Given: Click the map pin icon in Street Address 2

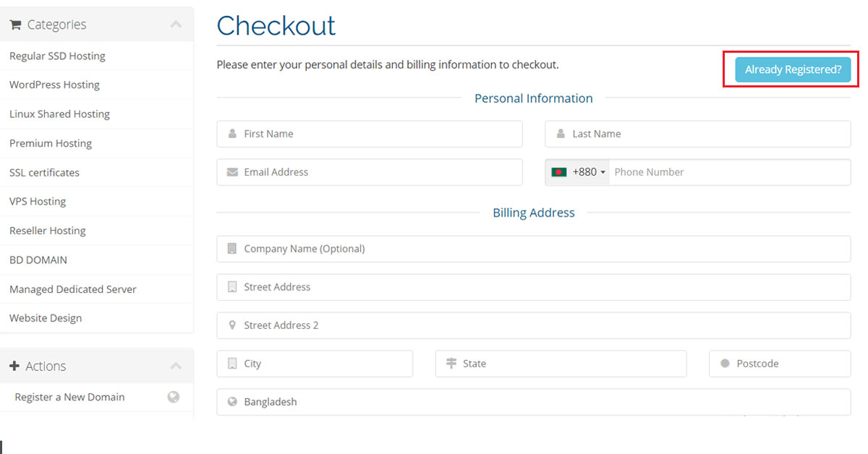Looking at the screenshot, I should click(x=231, y=325).
